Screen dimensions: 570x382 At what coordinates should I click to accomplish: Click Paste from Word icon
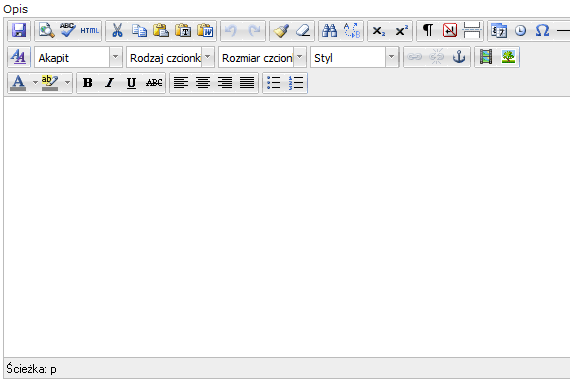click(205, 31)
